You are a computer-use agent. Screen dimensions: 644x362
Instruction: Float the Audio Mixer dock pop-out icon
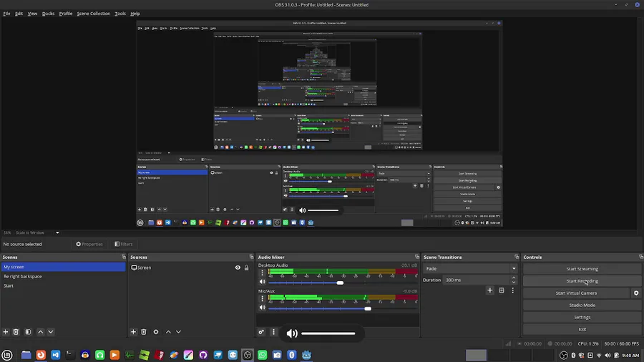417,257
